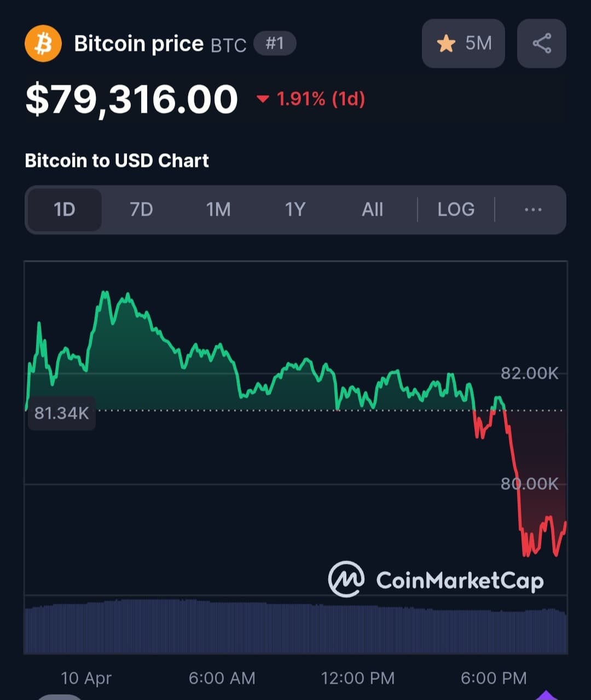Click the CoinMarketCap logo watermark
591x700 pixels.
[436, 580]
